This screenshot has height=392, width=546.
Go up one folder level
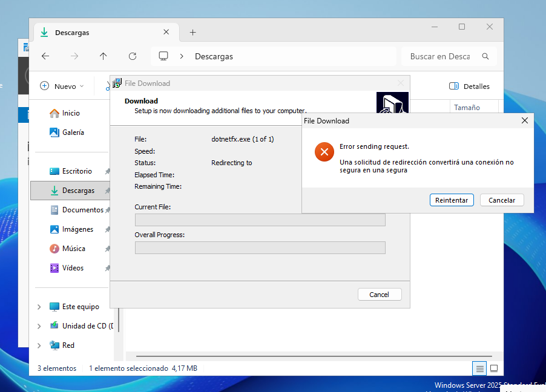(x=103, y=56)
